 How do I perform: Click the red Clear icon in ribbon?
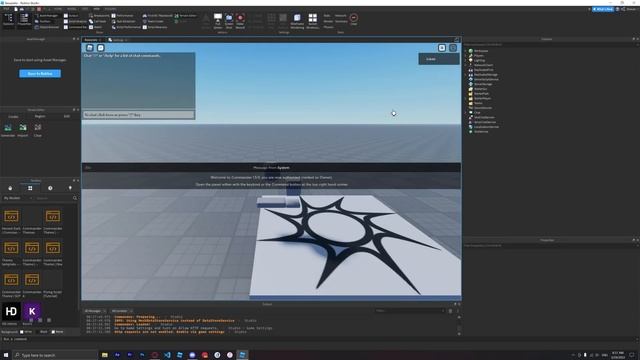click(354, 19)
